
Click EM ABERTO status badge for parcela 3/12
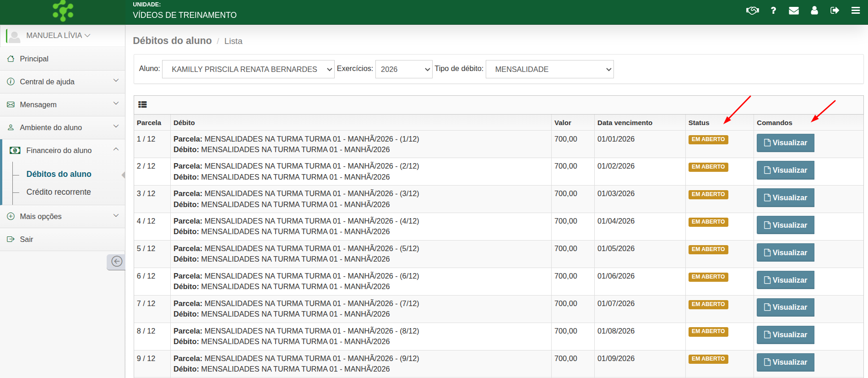pos(708,194)
